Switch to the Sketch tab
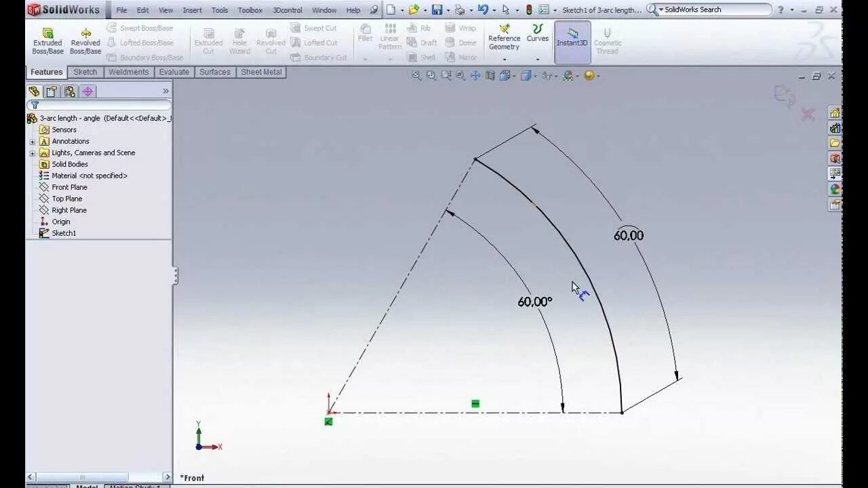868x488 pixels. point(85,72)
